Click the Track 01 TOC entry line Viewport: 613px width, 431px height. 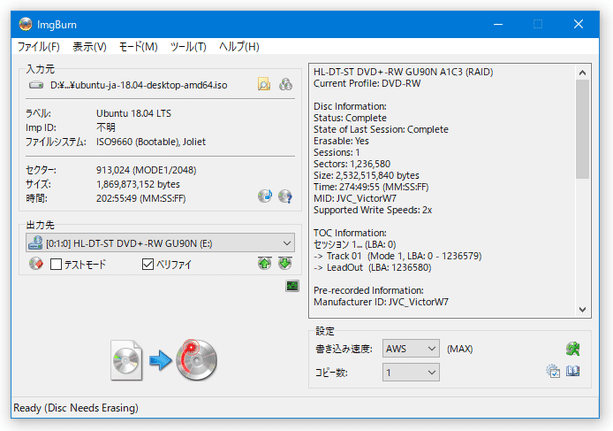(x=398, y=256)
